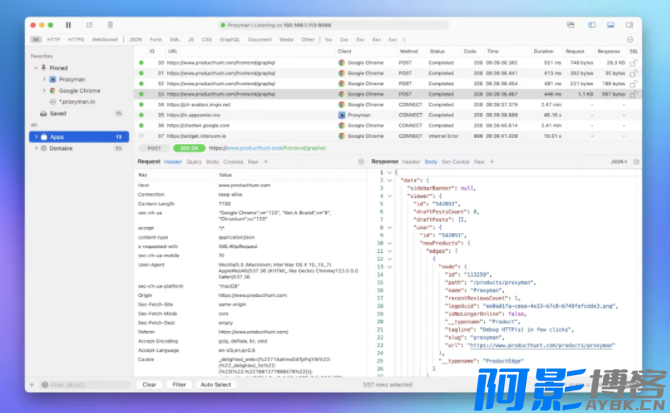This screenshot has height=413, width=670.
Task: Click the Clear button
Action: click(x=149, y=385)
